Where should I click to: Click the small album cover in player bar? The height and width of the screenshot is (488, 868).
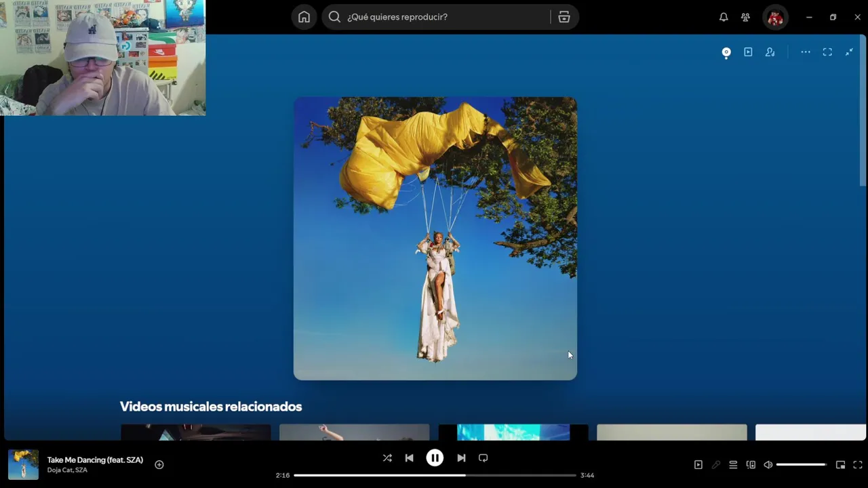tap(24, 465)
